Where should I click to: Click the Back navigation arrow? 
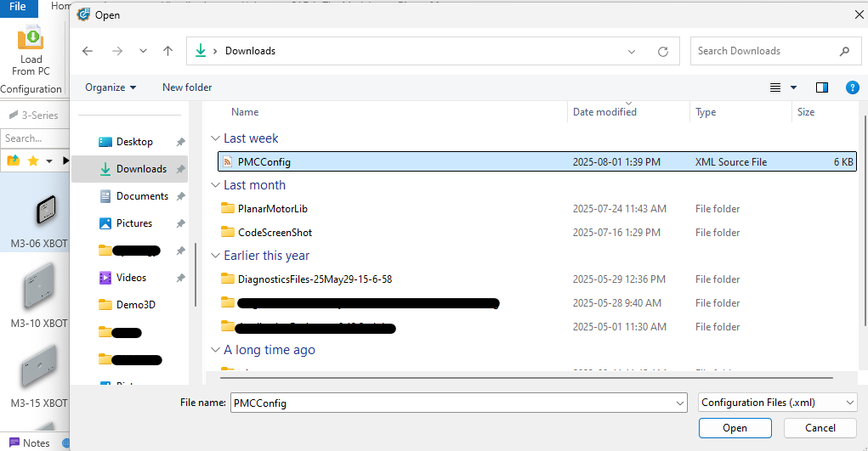tap(88, 51)
